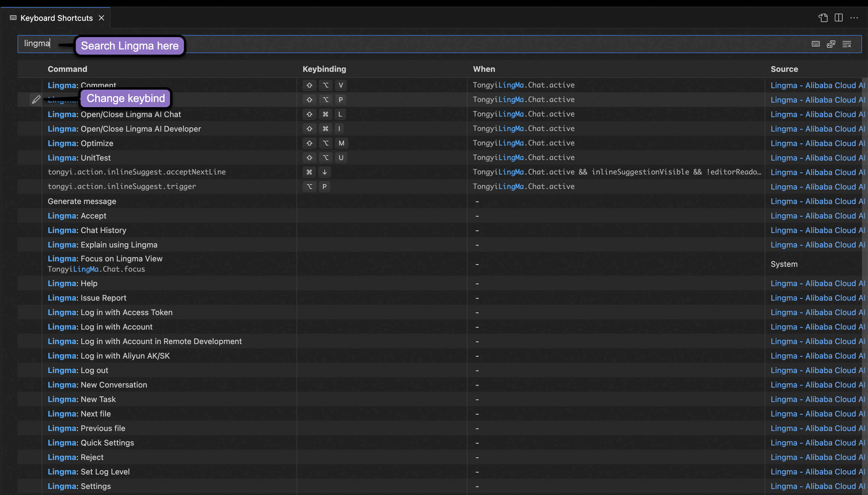Image resolution: width=868 pixels, height=495 pixels.
Task: Click the When condition of acceptNextLine row
Action: 617,172
